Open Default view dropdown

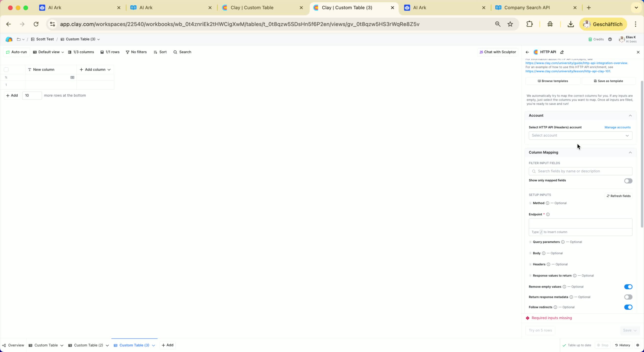tap(48, 52)
